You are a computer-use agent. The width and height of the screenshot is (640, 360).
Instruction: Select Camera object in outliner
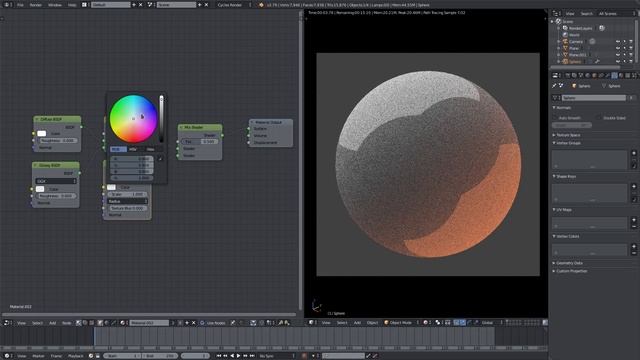[576, 42]
